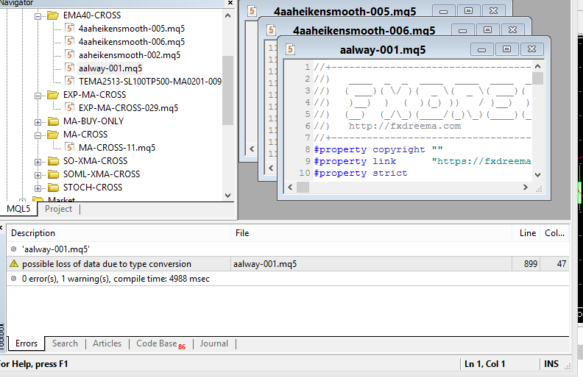The height and width of the screenshot is (392, 583).
Task: Click the EXP-MA-CROSS-029.mq5 file icon
Action: pos(69,108)
